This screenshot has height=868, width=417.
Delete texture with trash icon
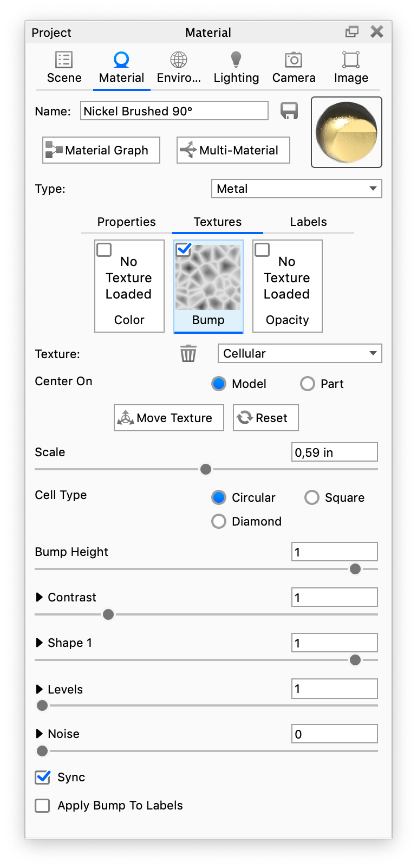(188, 353)
